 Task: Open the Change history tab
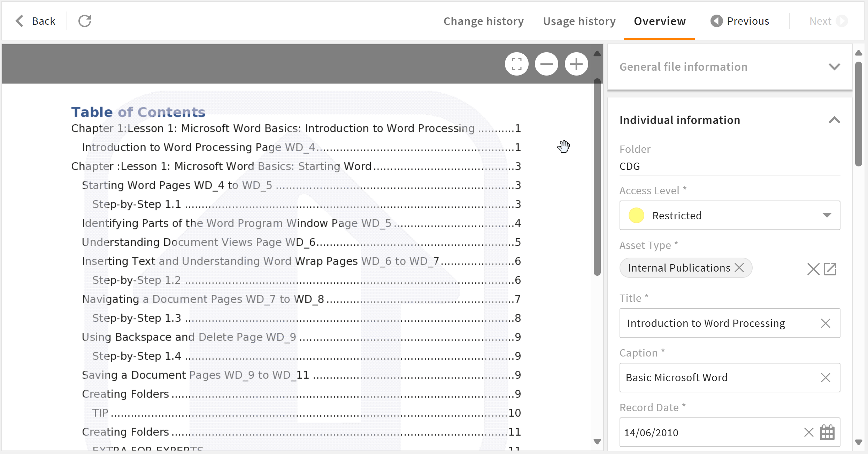point(483,21)
